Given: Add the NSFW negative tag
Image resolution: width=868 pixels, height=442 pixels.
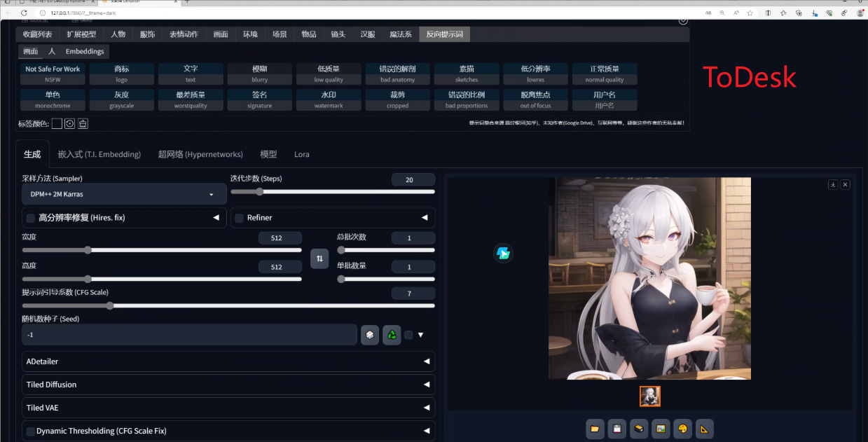Looking at the screenshot, I should click(53, 74).
